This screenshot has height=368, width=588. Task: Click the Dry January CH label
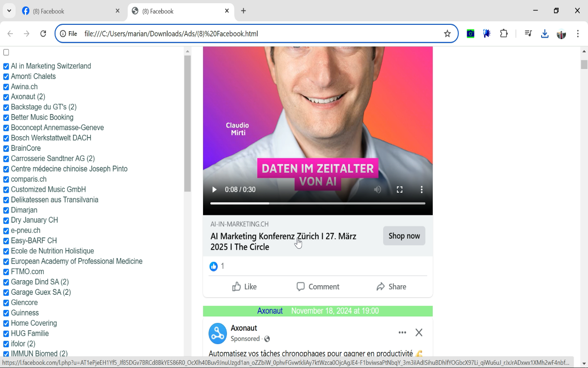click(x=34, y=220)
